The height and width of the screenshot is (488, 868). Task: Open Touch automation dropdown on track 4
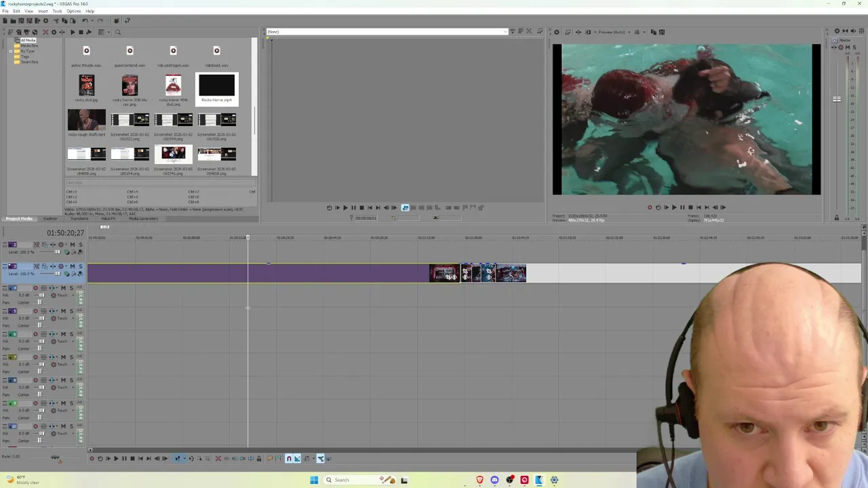coord(73,295)
